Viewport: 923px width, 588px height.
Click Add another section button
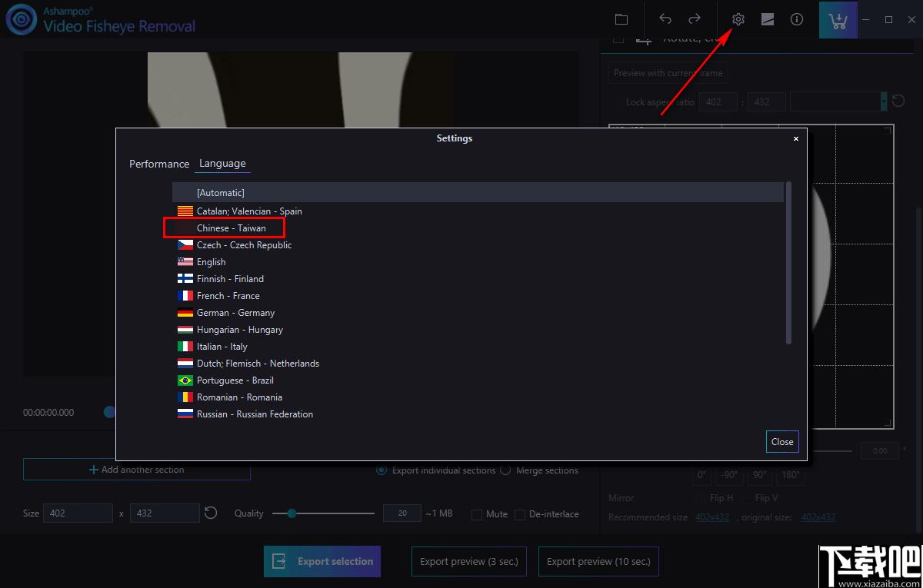pyautogui.click(x=137, y=470)
